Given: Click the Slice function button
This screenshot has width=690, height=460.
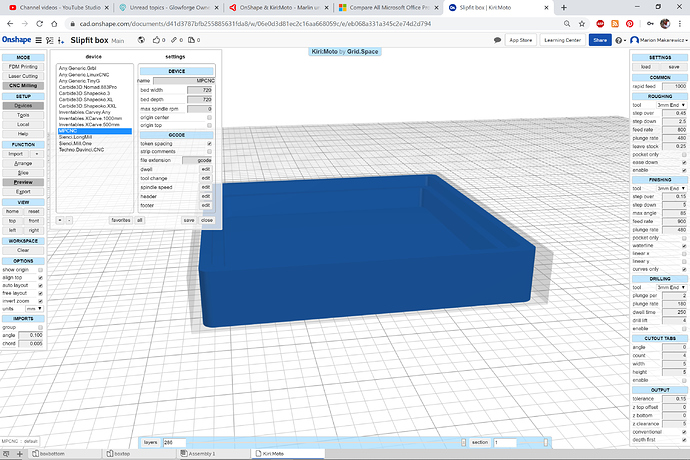Looking at the screenshot, I should (x=23, y=173).
